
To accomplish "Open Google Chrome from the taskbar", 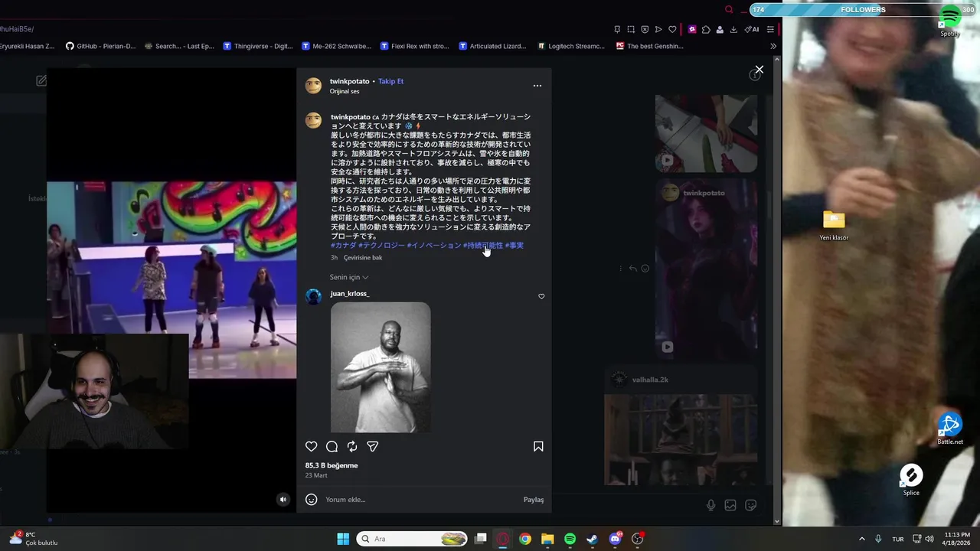I will (524, 539).
